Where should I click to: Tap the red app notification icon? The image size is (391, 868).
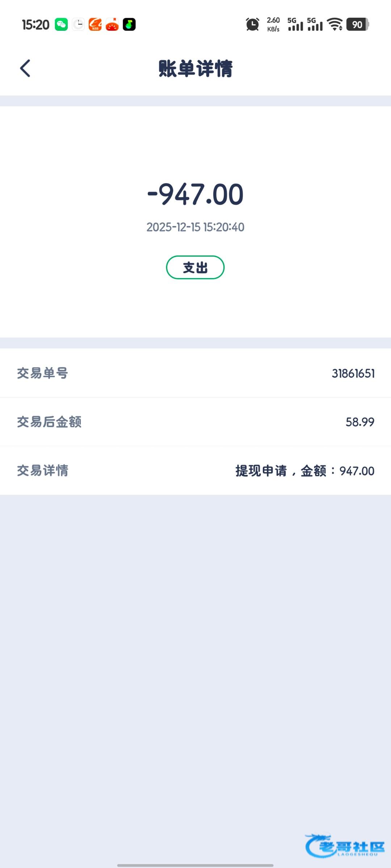tap(112, 25)
